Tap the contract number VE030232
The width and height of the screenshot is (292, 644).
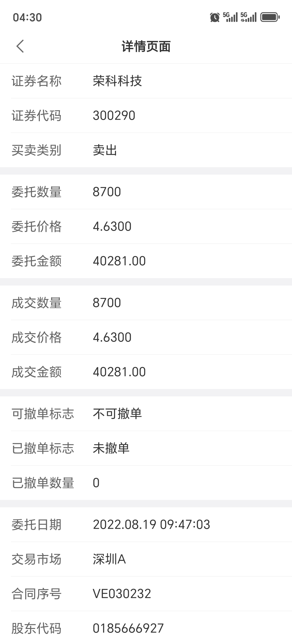click(x=122, y=594)
